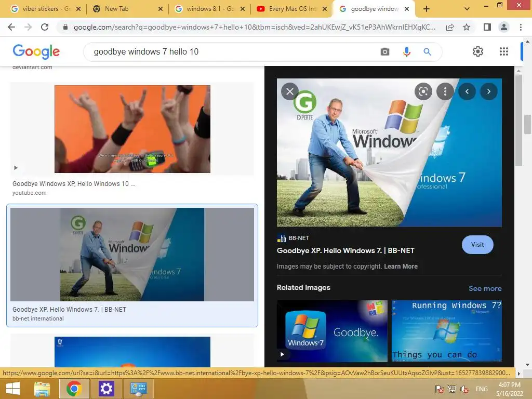Open Google apps grid

(x=504, y=51)
